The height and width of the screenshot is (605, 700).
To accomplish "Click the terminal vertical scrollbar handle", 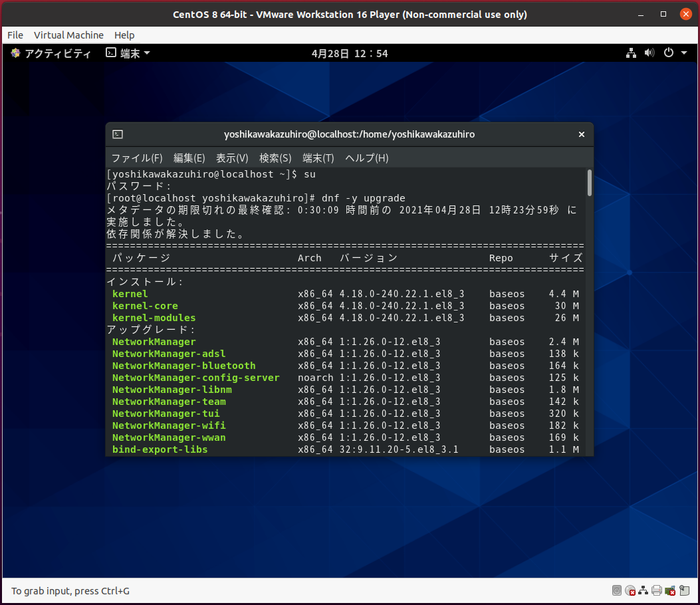I will (x=589, y=183).
